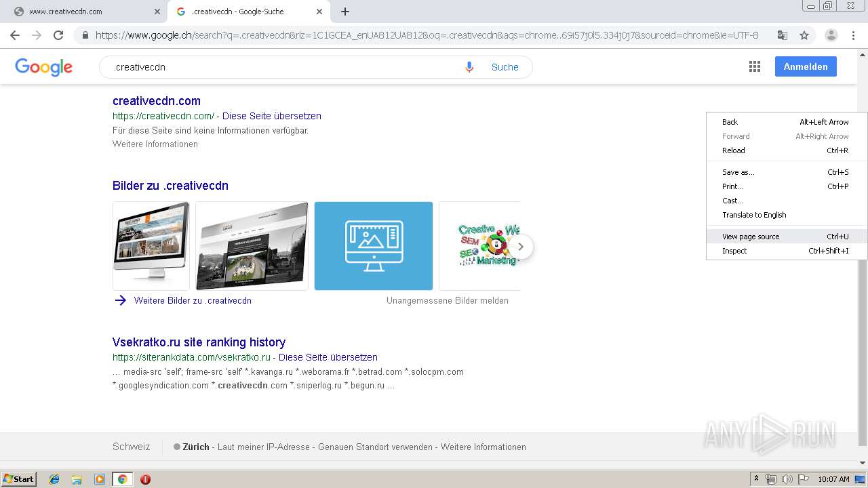
Task: Open the Chrome profile avatar icon
Action: [x=831, y=35]
